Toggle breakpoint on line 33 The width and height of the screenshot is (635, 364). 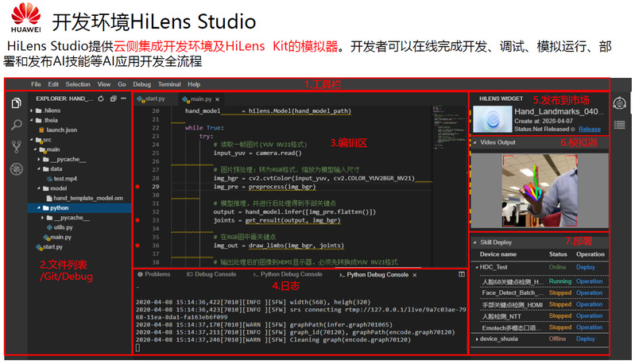(137, 220)
